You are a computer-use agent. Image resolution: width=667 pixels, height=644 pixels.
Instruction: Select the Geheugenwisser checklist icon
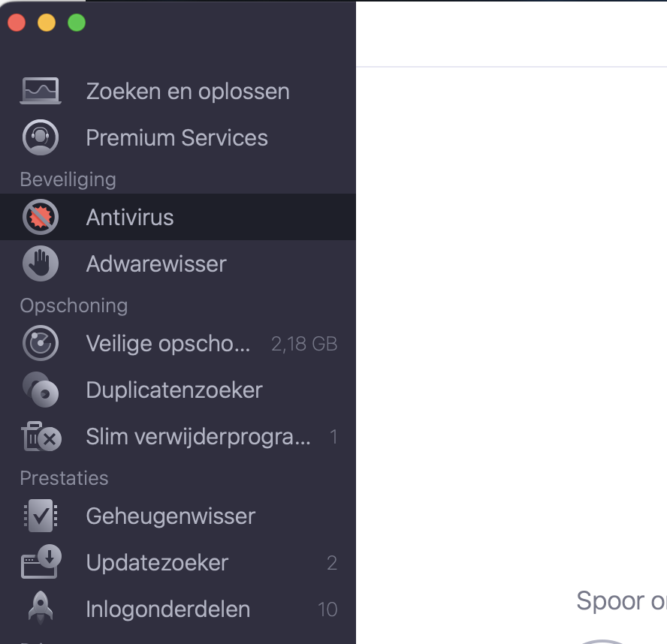coord(41,516)
